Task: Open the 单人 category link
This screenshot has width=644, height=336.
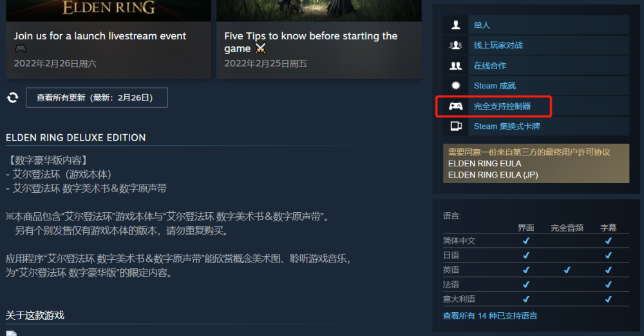Action: tap(482, 25)
